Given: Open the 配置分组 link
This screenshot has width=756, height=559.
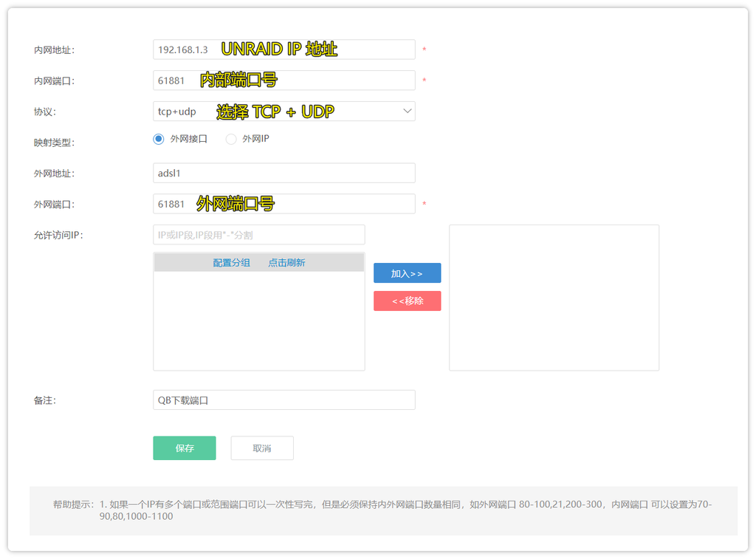Looking at the screenshot, I should coord(231,263).
